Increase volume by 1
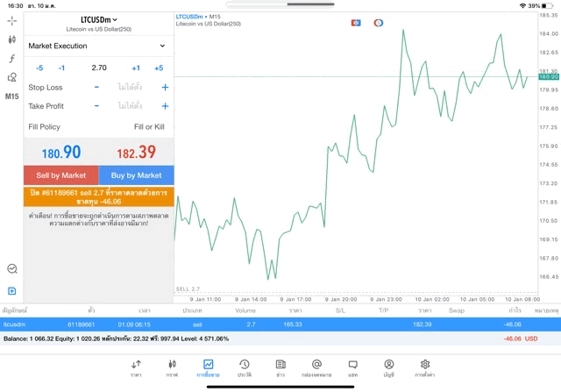The height and width of the screenshot is (392, 561). tap(136, 68)
